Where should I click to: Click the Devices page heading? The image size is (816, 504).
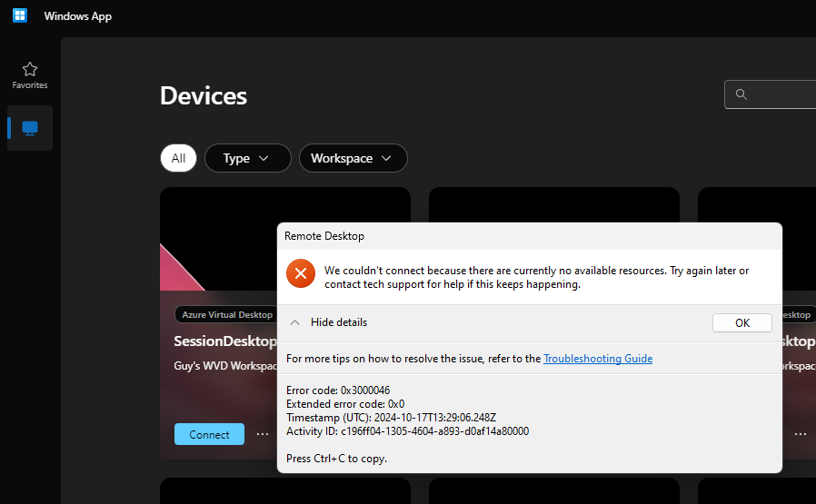click(x=204, y=95)
